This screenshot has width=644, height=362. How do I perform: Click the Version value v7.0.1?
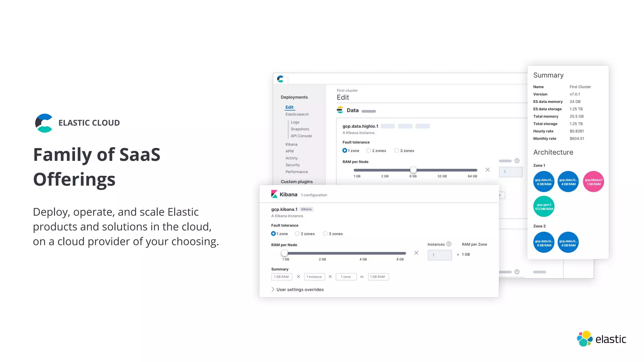click(x=575, y=94)
